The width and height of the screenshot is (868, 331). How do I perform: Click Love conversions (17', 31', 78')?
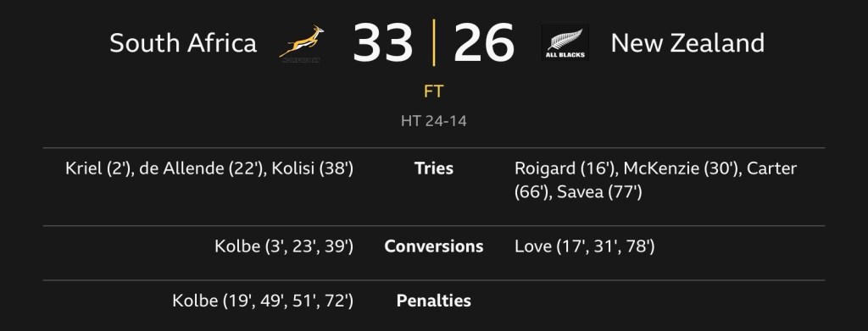click(x=585, y=246)
